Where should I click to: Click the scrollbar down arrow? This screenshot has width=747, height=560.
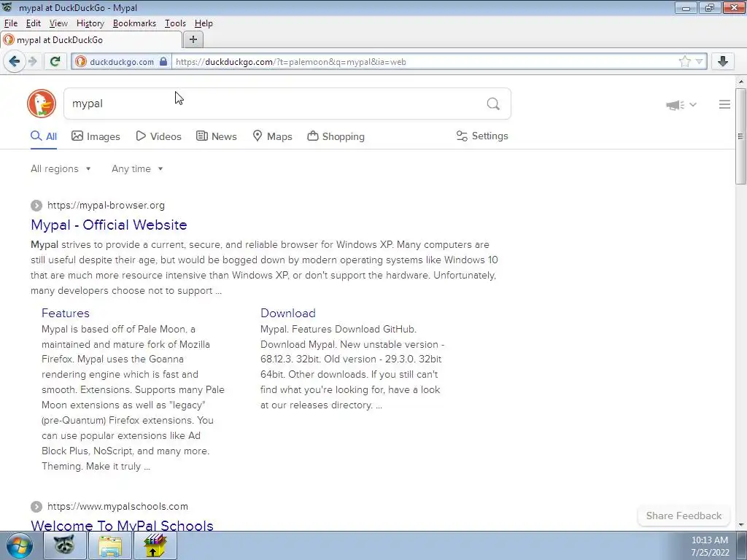[x=741, y=525]
